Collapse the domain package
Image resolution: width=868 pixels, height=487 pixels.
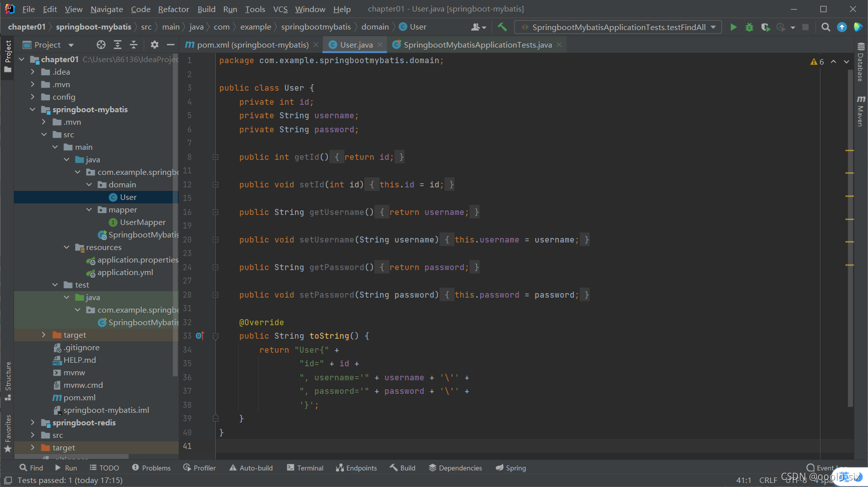click(89, 184)
